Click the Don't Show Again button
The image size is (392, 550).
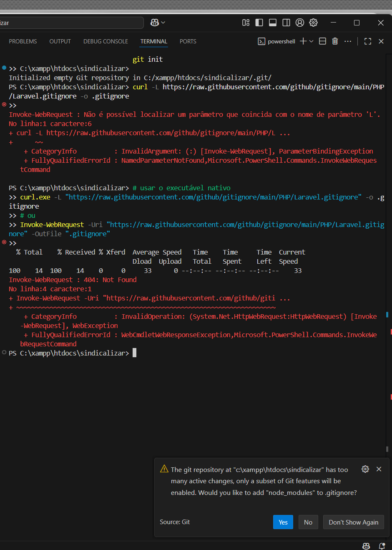353,522
